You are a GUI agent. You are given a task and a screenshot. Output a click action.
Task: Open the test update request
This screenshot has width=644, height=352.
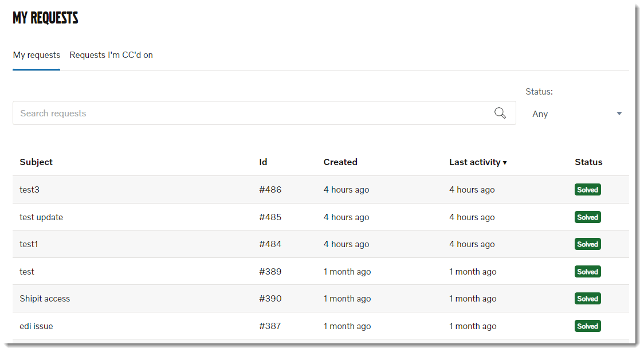tap(41, 217)
